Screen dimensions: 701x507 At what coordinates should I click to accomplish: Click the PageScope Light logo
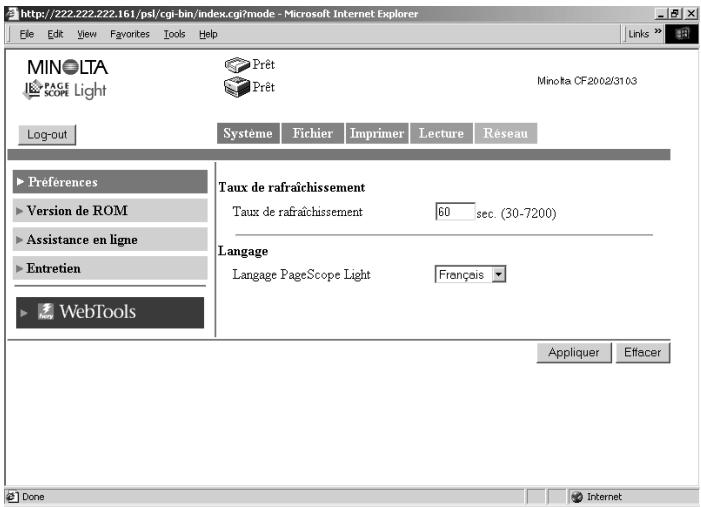pyautogui.click(x=65, y=90)
